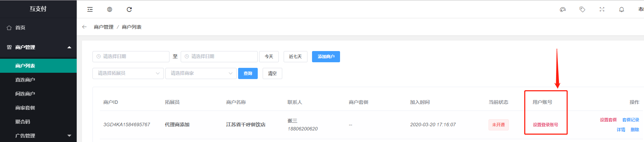The width and height of the screenshot is (644, 142).
Task: Click merchant name 江苏省千呼餐饮店
Action: 246,125
